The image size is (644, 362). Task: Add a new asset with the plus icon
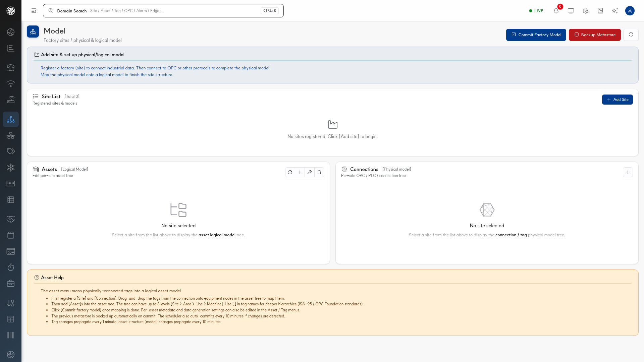point(300,172)
